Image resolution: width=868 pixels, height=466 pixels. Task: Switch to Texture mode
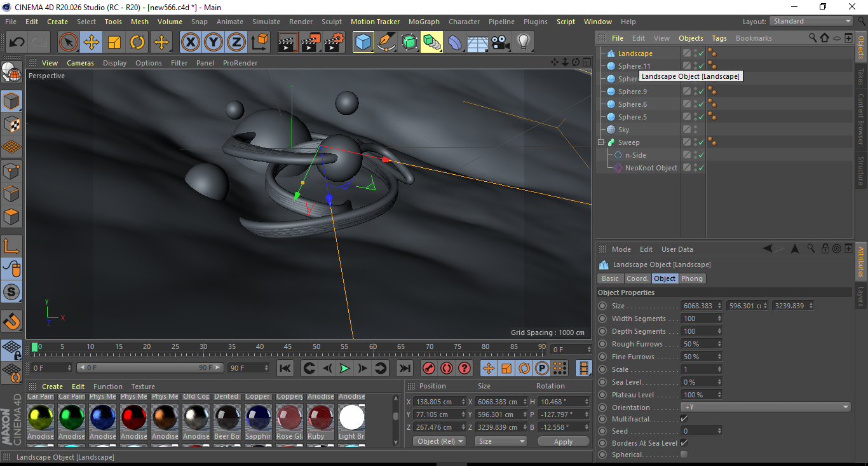coord(11,124)
